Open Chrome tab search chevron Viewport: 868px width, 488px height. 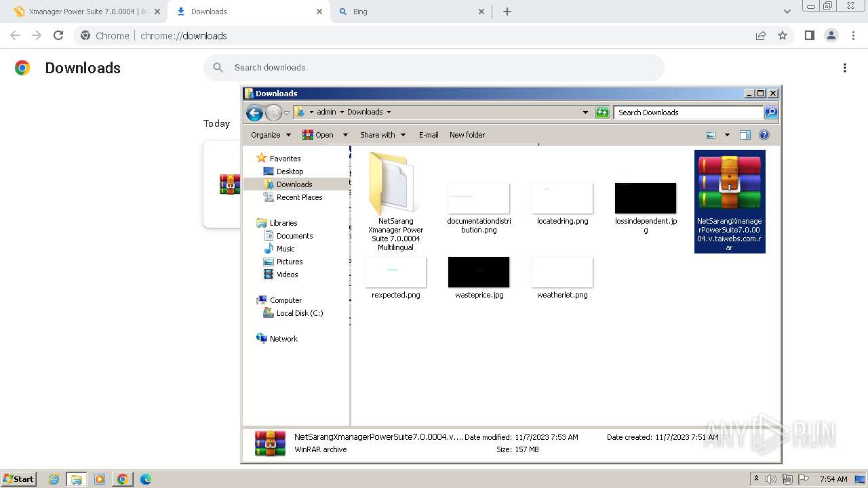(787, 12)
